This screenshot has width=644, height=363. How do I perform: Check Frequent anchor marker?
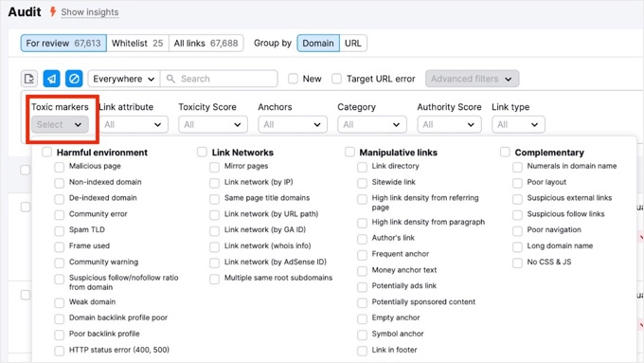362,255
